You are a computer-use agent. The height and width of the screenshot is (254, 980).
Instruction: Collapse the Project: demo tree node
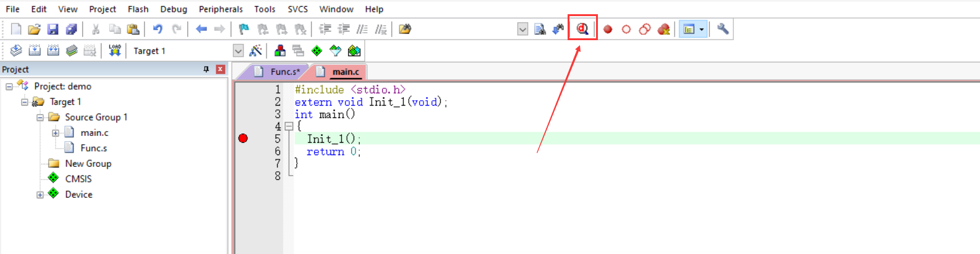pyautogui.click(x=9, y=87)
